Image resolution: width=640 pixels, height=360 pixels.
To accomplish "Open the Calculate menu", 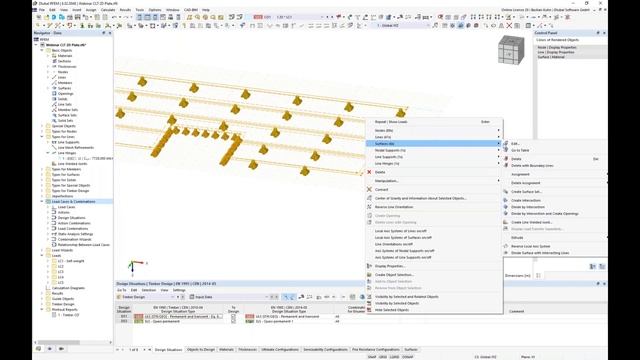I will coord(108,10).
